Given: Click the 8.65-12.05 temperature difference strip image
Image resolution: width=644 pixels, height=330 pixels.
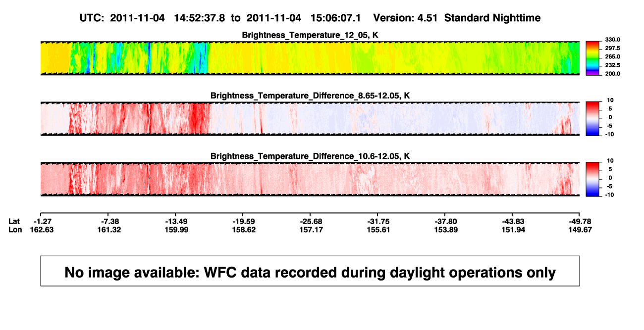Looking at the screenshot, I should tap(310, 119).
